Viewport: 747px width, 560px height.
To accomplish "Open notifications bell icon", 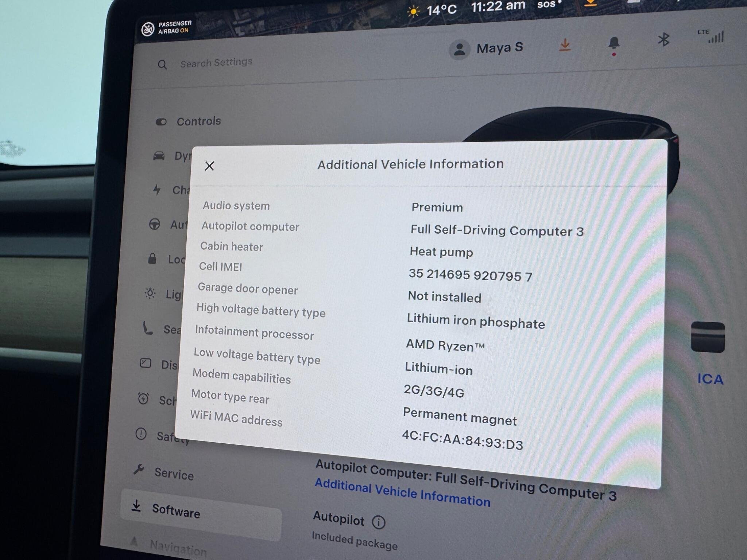I will (x=614, y=43).
